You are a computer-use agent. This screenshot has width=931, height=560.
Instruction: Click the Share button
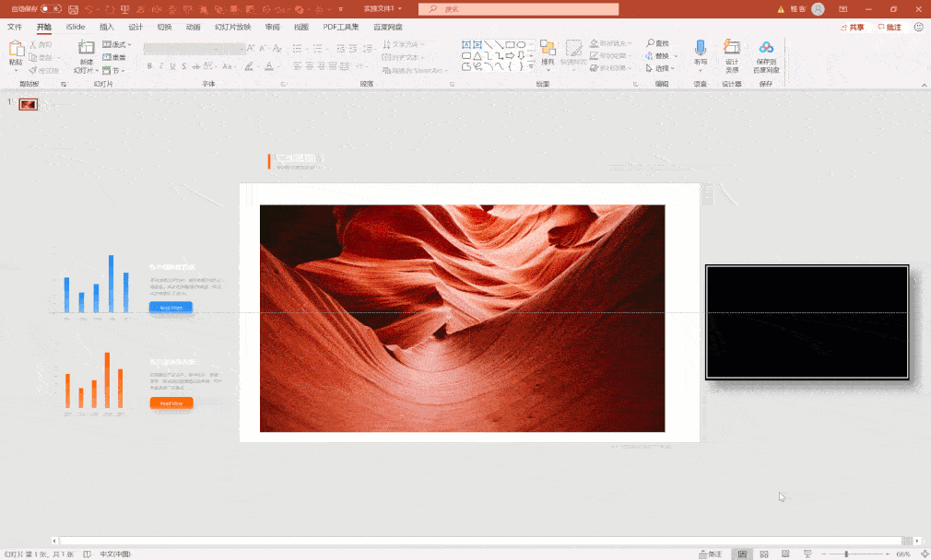(854, 27)
